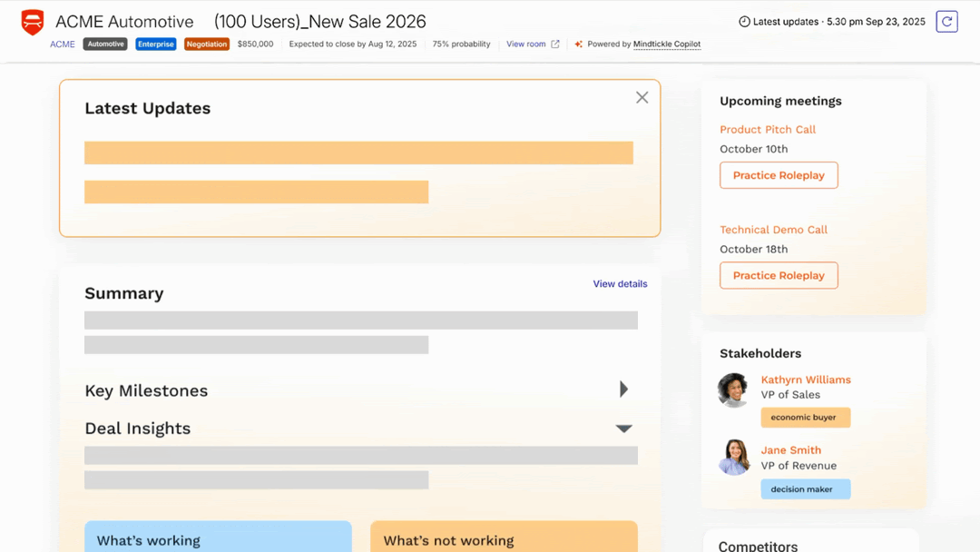
Task: Start Practice Roleplay for Technical Demo Call
Action: 779,275
